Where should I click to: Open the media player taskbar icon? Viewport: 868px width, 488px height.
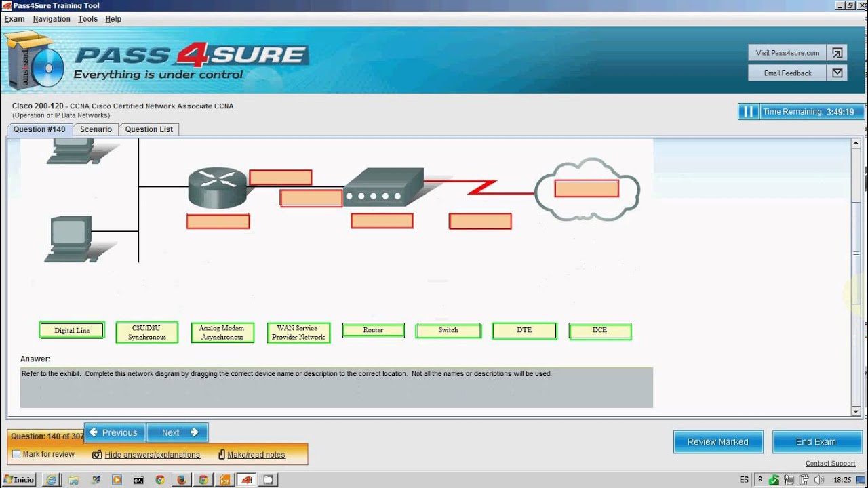tap(117, 479)
